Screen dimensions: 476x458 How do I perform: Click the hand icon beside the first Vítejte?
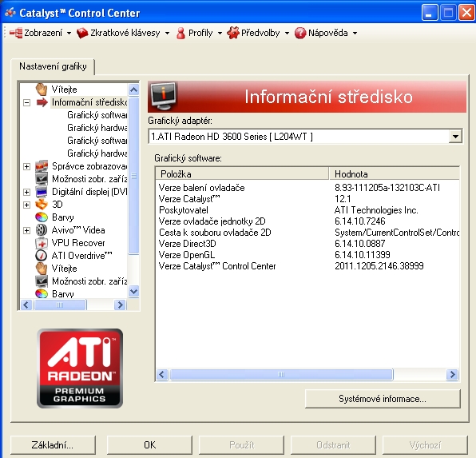[42, 90]
